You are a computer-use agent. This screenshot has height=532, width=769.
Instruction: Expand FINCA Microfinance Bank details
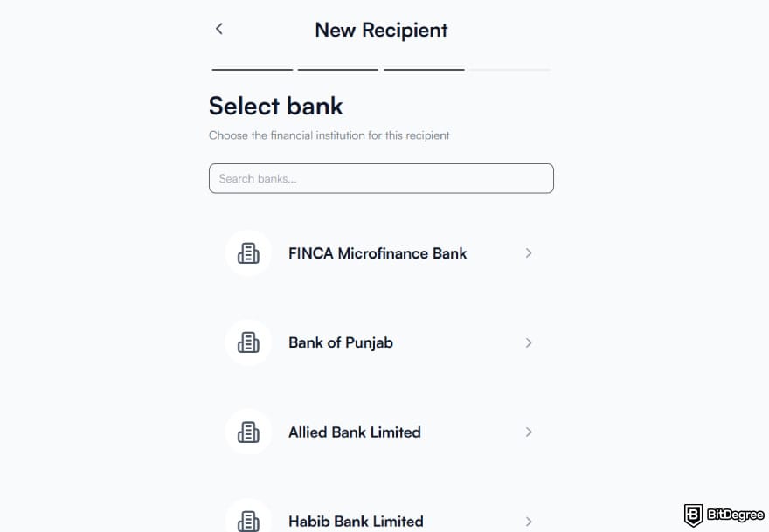[529, 252]
